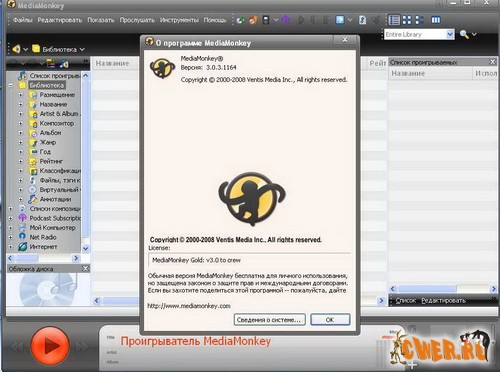Click the Net Radio icon in tree

click(22, 237)
